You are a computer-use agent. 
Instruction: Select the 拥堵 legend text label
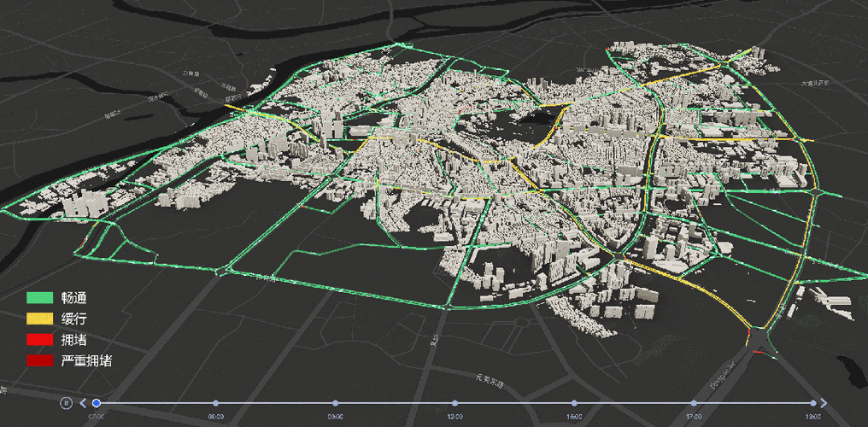73,340
